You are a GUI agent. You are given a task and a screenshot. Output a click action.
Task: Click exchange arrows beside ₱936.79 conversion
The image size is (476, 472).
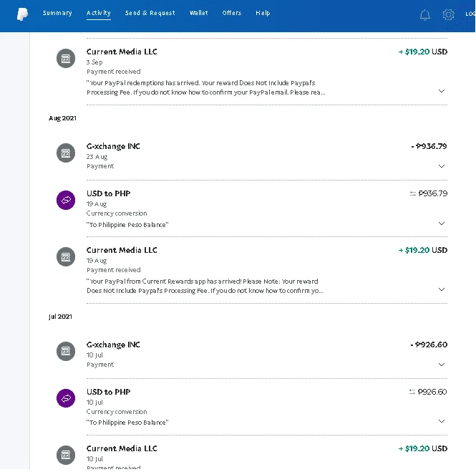coord(412,193)
